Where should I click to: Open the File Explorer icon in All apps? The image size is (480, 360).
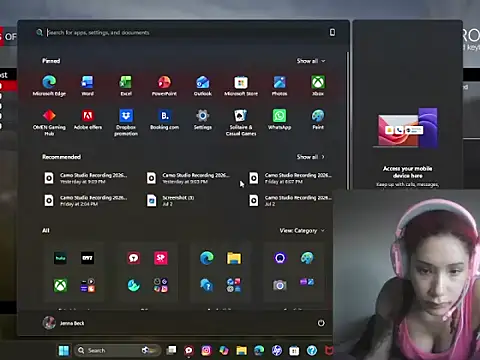coord(234,258)
